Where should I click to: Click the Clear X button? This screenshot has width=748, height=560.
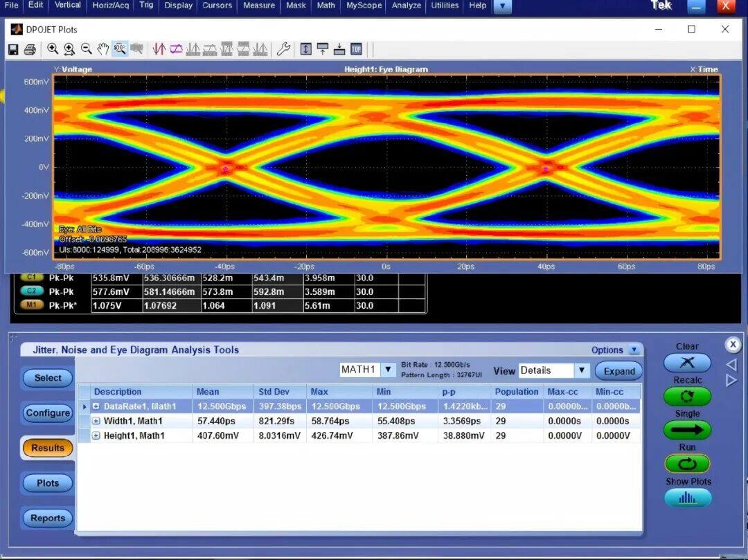[x=687, y=363]
